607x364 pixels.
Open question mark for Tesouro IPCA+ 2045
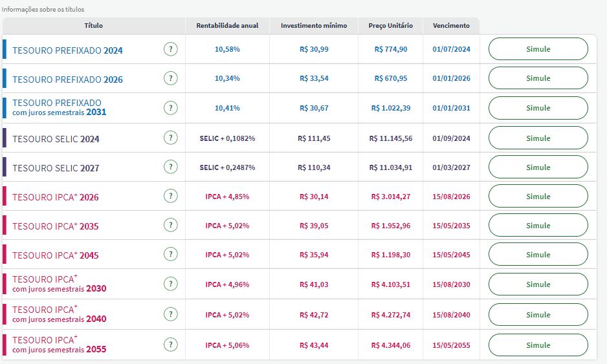tap(171, 254)
